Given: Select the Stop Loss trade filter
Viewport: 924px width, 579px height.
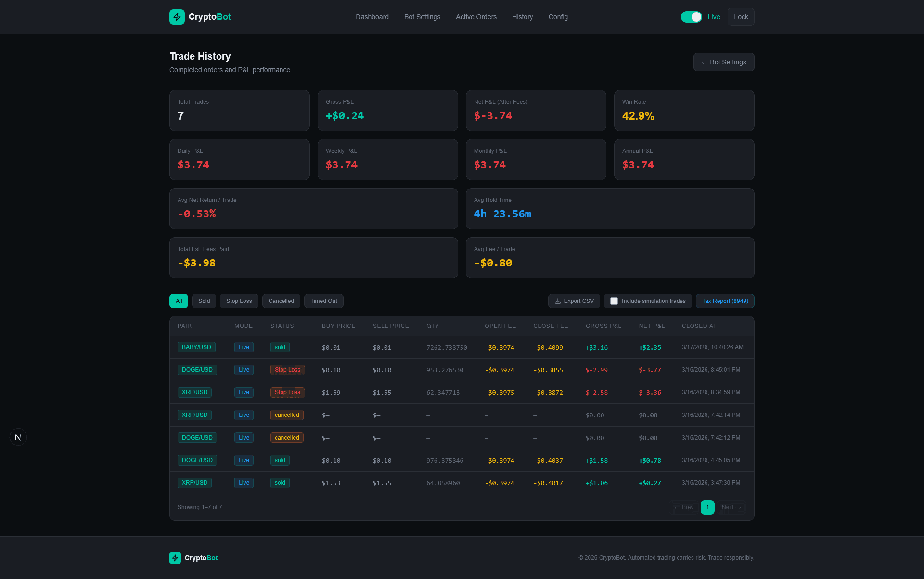Looking at the screenshot, I should 239,301.
